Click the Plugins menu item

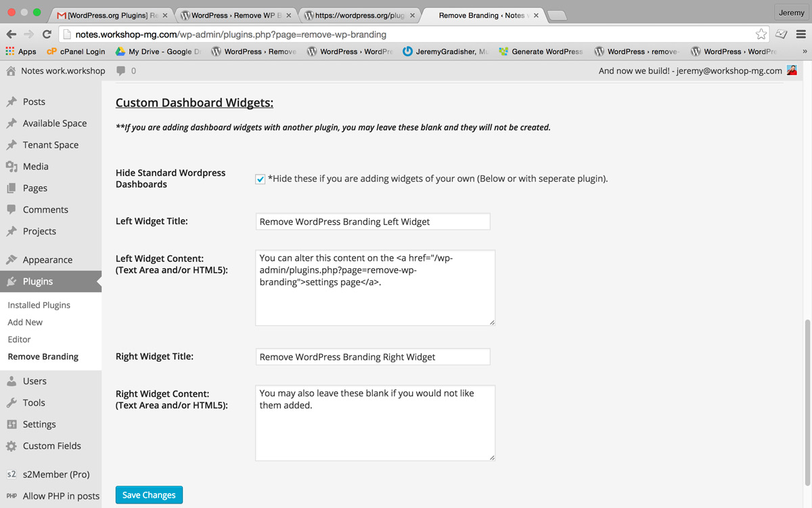pos(51,281)
